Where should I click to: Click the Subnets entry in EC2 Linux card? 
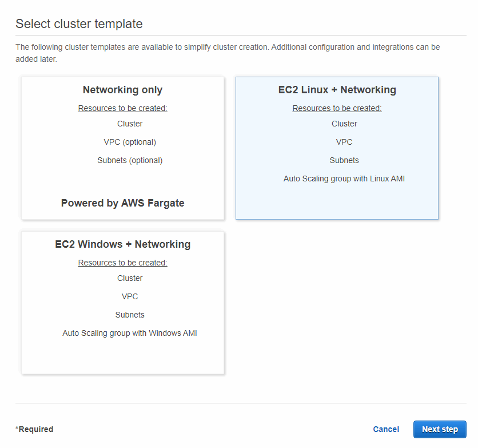click(x=344, y=160)
